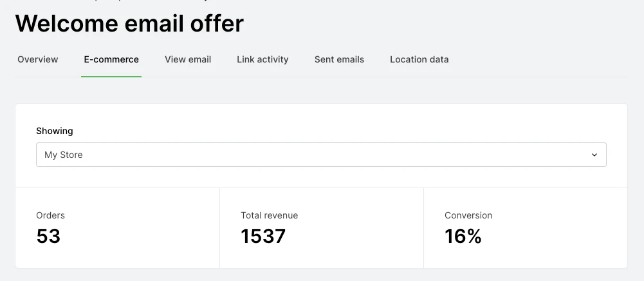
Task: Click the 53 orders value
Action: pyautogui.click(x=48, y=237)
